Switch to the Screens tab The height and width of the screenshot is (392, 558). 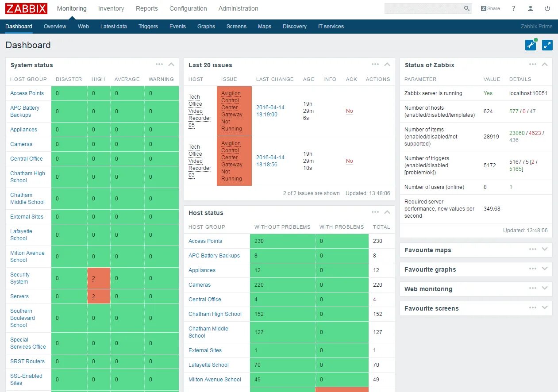[x=236, y=27]
